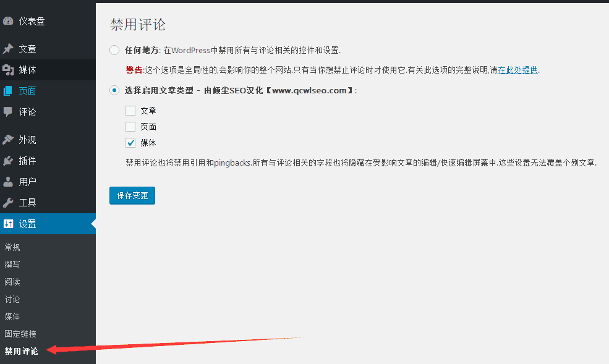Click the pushpin icon beside 文章
The height and width of the screenshot is (364, 609).
(8, 49)
